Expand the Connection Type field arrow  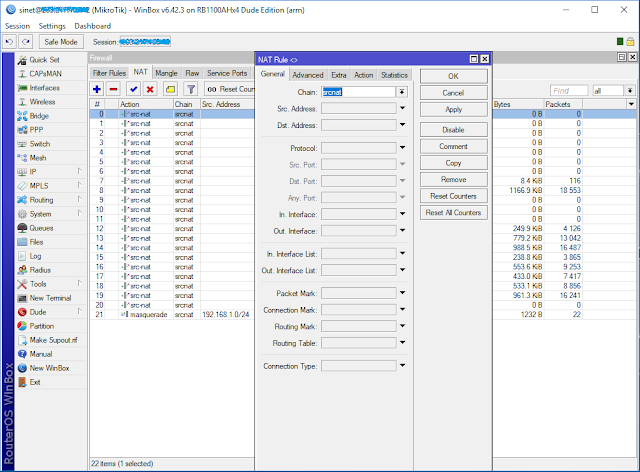(x=402, y=366)
